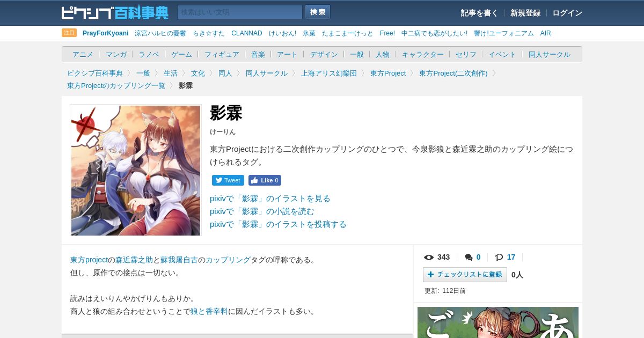The width and height of the screenshot is (644, 338).
Task: Go to 生活 breadcrumb link
Action: [x=171, y=73]
